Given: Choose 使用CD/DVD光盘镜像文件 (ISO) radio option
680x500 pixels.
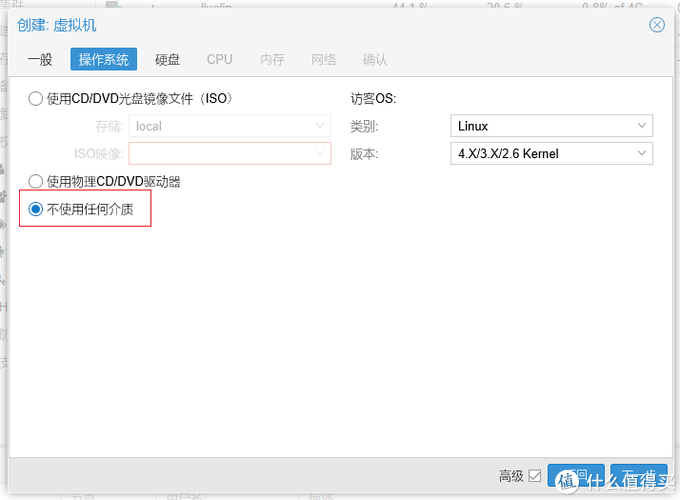Looking at the screenshot, I should click(36, 98).
